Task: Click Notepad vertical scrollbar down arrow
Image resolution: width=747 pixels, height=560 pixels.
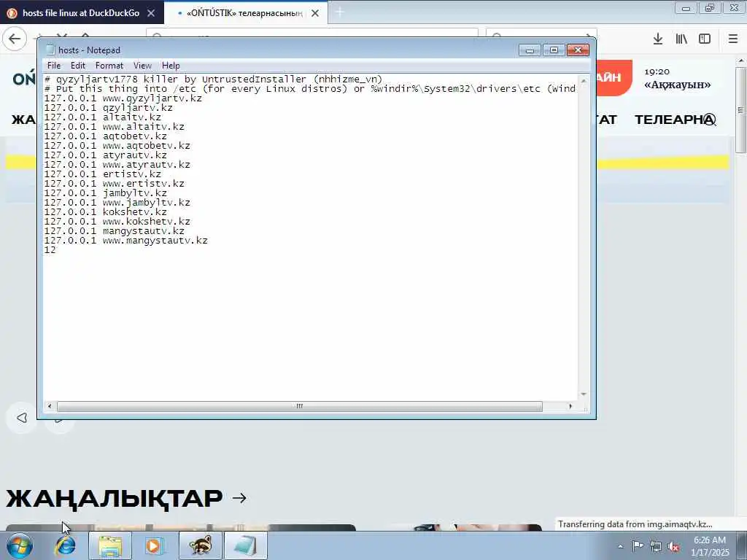Action: (583, 394)
